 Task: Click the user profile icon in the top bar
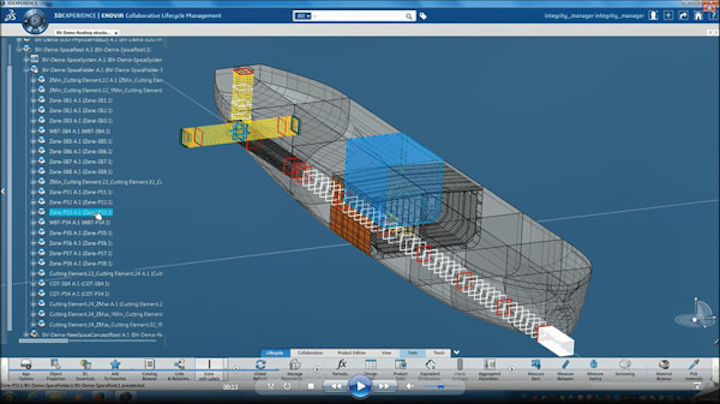click(653, 16)
